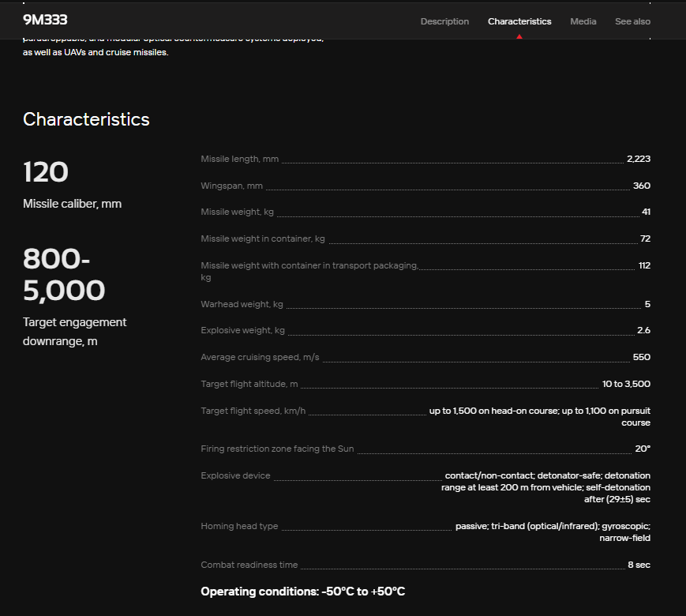This screenshot has height=616, width=686.
Task: Go to the See also tab
Action: (632, 21)
